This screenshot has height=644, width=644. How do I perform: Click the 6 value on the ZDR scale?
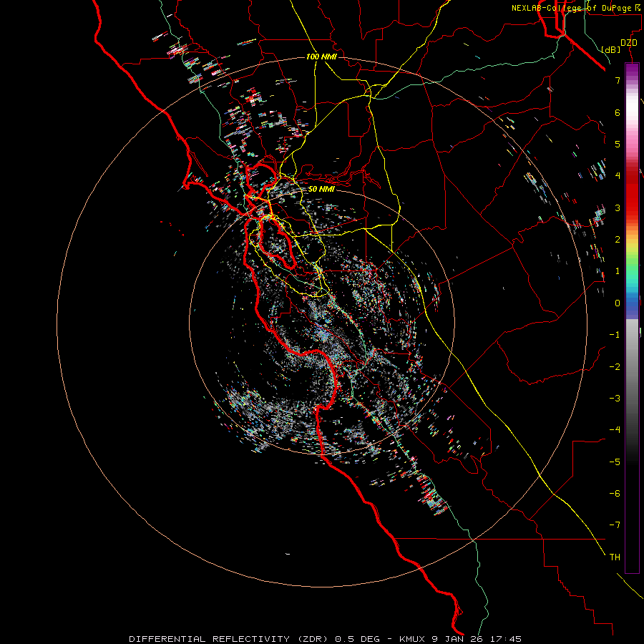(618, 112)
